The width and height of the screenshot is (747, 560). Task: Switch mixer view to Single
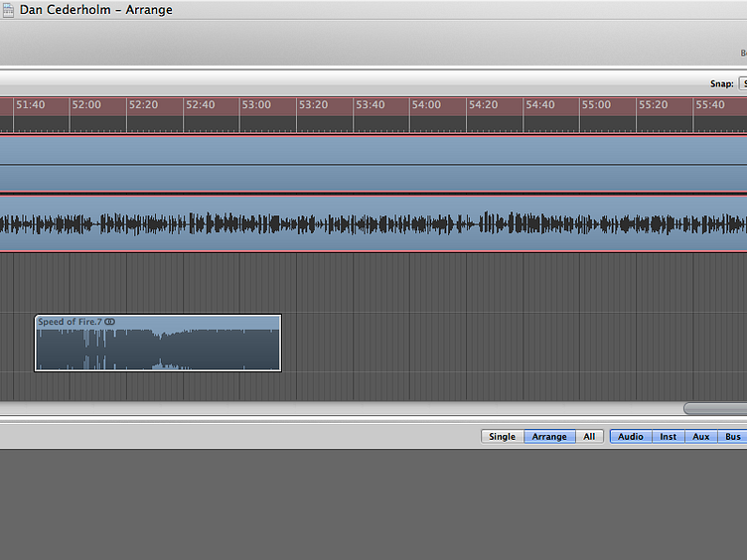[502, 437]
